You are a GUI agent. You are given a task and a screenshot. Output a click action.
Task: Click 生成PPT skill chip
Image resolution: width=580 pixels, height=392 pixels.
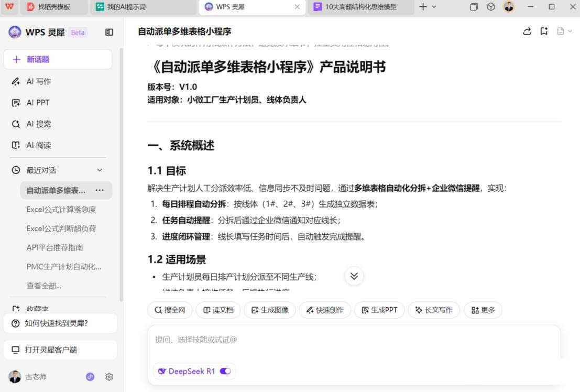[x=379, y=310]
